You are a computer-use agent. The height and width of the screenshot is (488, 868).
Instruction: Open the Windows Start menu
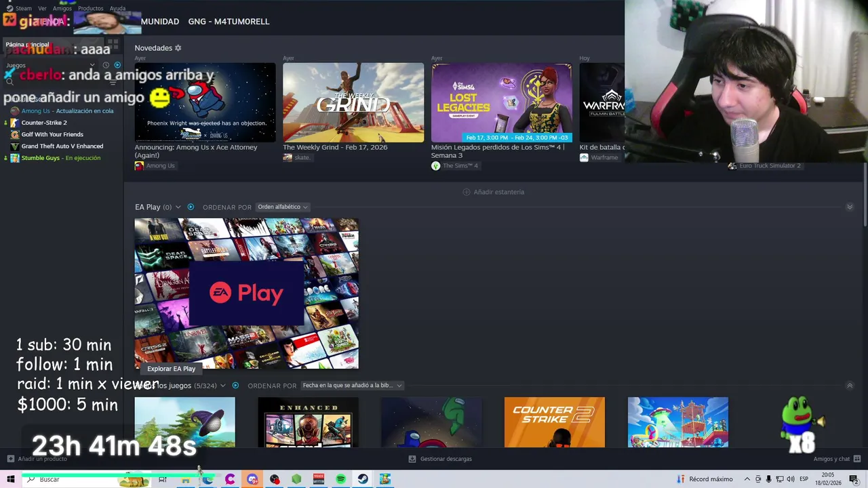point(11,479)
